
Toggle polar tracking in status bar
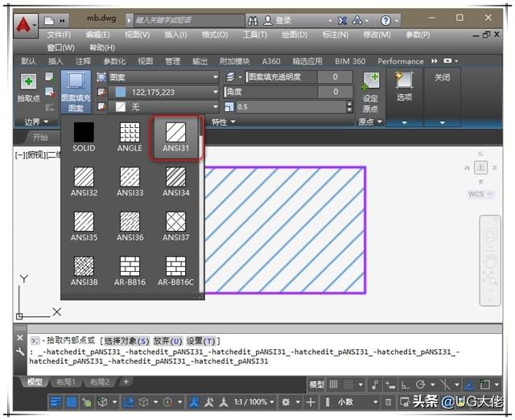pos(420,385)
